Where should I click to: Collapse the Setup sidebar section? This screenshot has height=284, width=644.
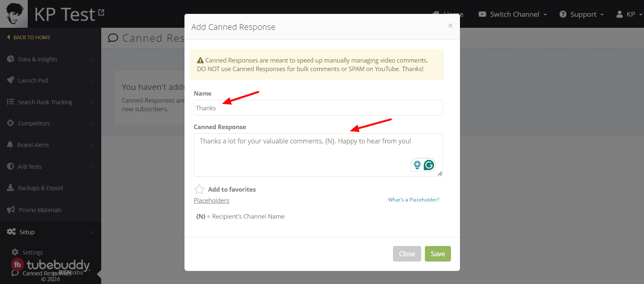coord(92,232)
